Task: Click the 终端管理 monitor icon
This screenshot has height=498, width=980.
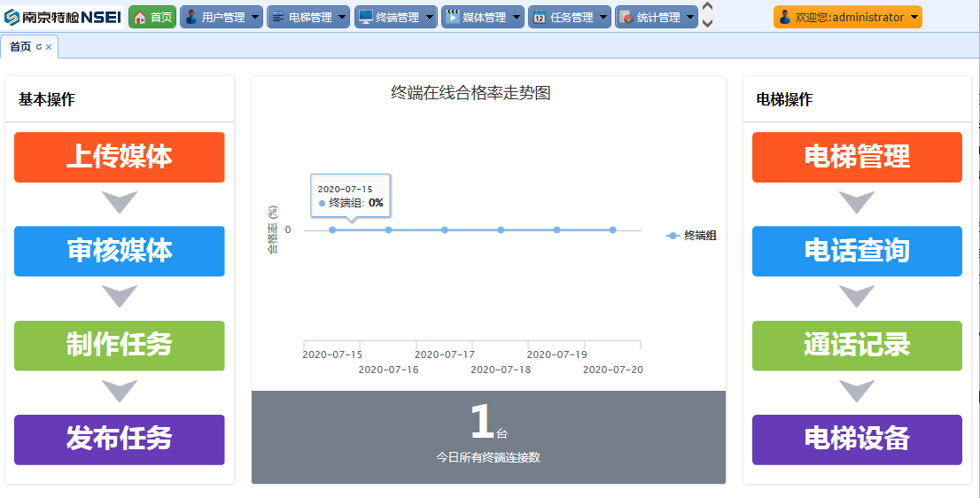Action: tap(365, 17)
